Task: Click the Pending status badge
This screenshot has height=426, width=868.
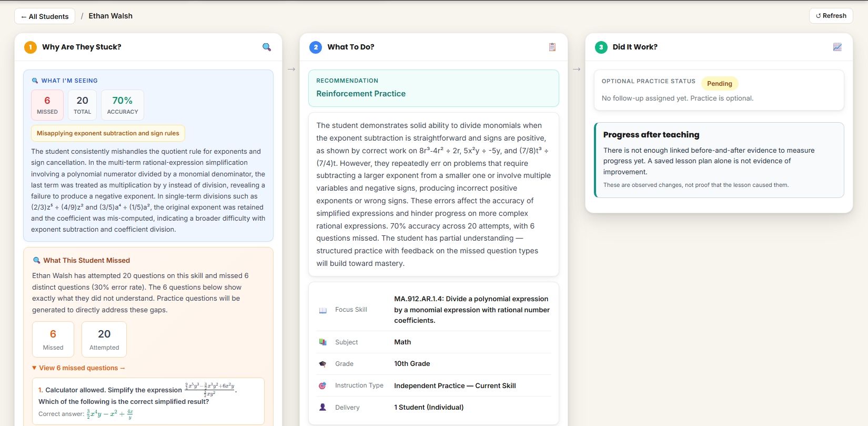Action: 720,83
